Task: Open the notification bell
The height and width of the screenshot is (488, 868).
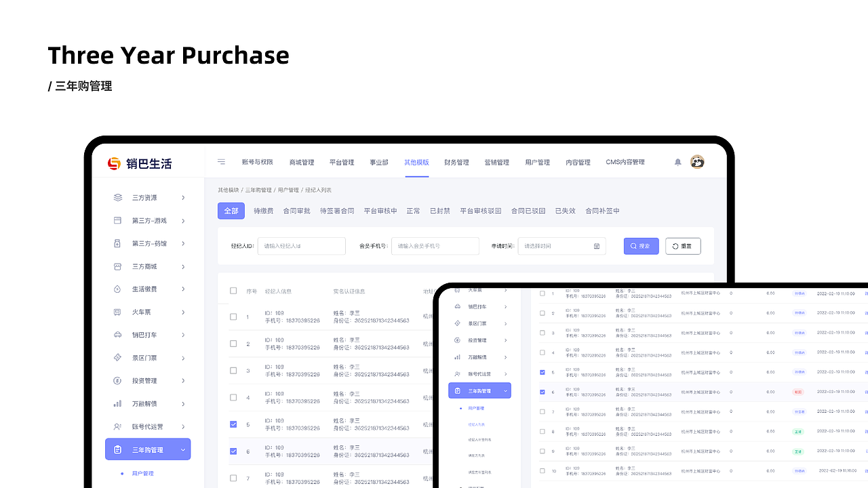Action: click(677, 162)
